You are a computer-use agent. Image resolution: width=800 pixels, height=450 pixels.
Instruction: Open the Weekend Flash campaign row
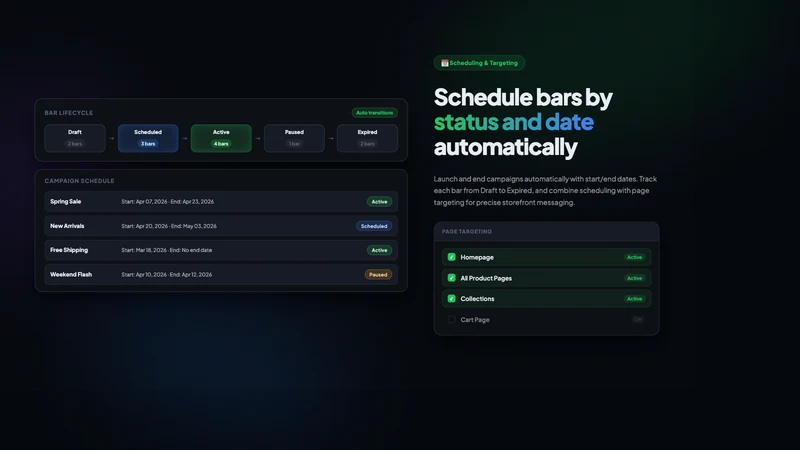(x=221, y=274)
